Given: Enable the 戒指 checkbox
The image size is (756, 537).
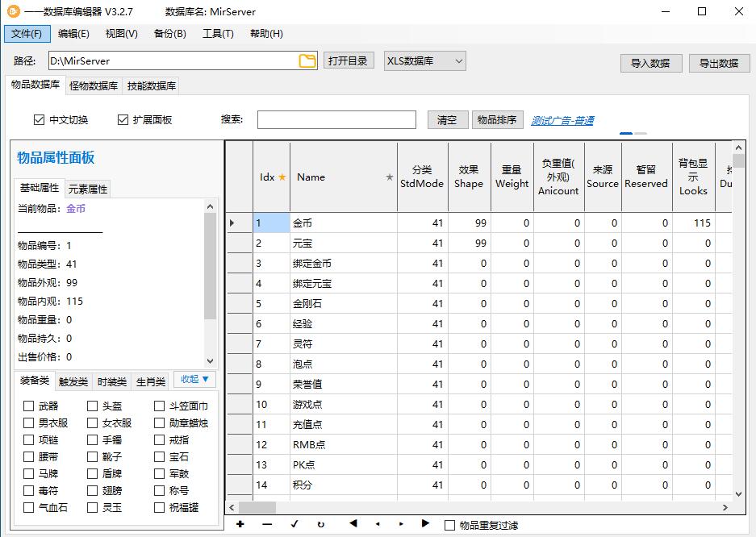Looking at the screenshot, I should click(159, 439).
